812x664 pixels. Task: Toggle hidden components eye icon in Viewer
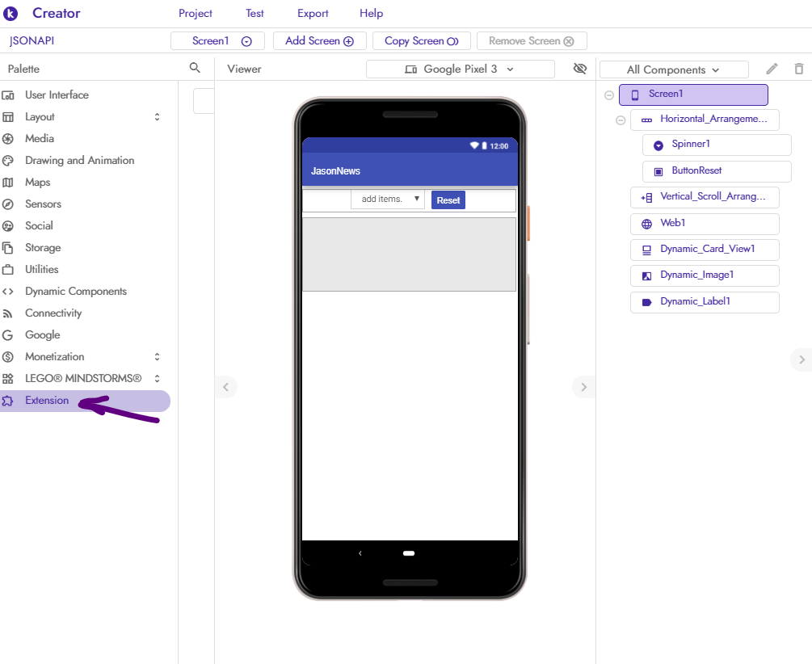580,69
